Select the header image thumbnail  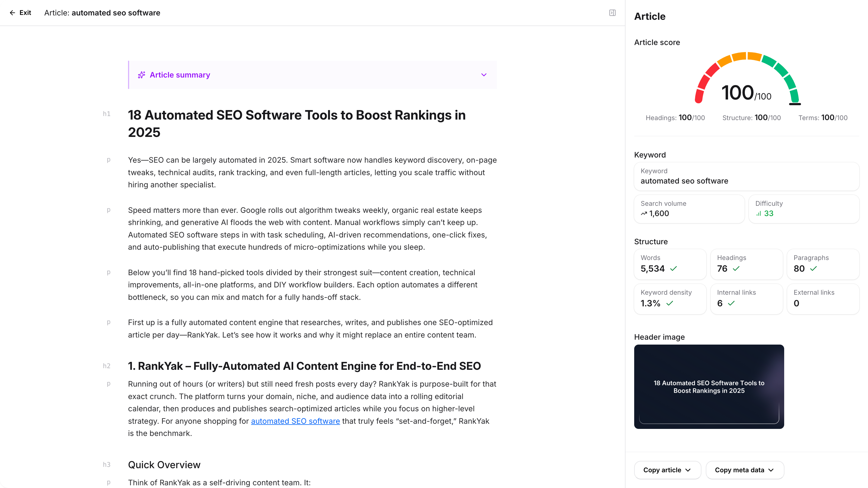tap(709, 386)
